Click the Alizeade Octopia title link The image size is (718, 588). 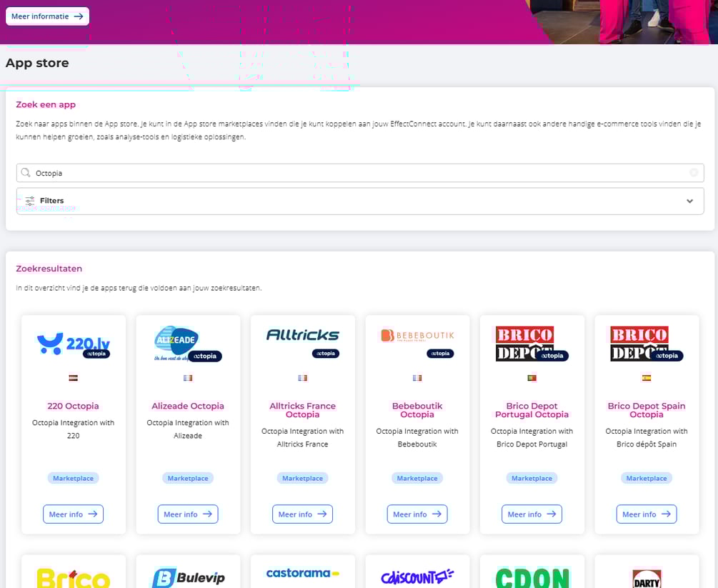coord(188,406)
